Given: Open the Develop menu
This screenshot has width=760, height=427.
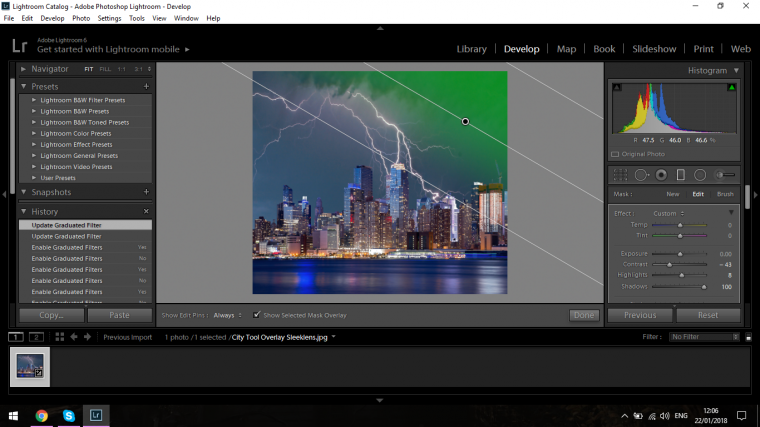Looking at the screenshot, I should pyautogui.click(x=52, y=18).
